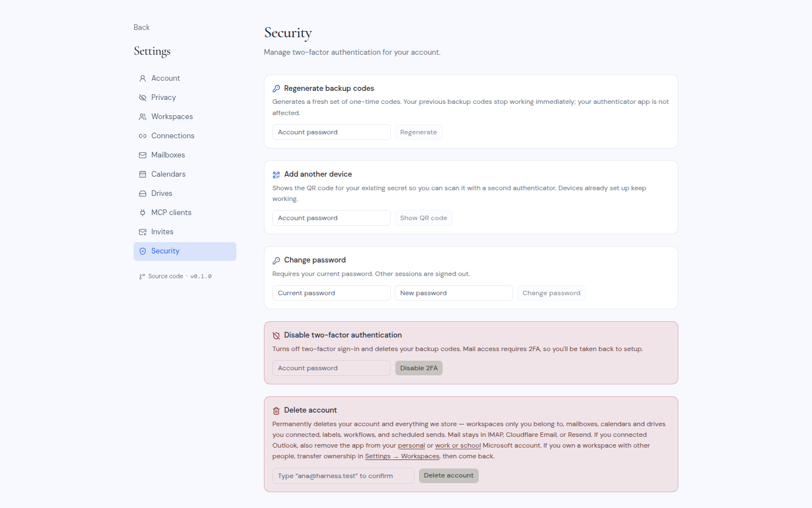Image resolution: width=812 pixels, height=508 pixels.
Task: Click the Disable 2FA button
Action: [x=419, y=368]
